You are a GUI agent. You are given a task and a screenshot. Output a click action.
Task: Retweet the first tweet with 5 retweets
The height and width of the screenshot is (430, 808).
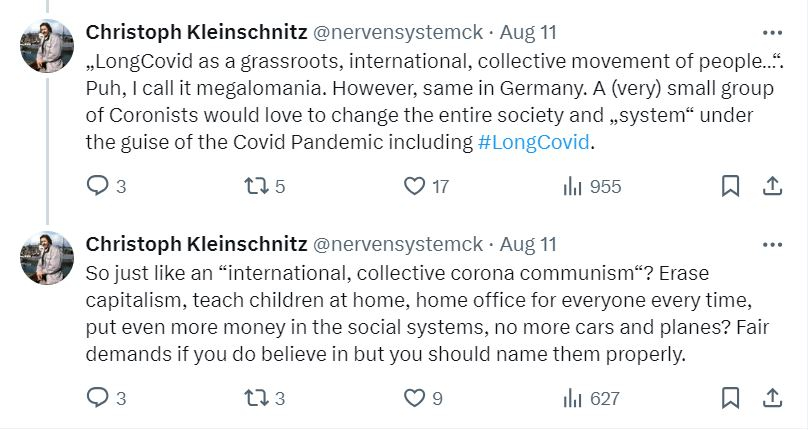255,186
